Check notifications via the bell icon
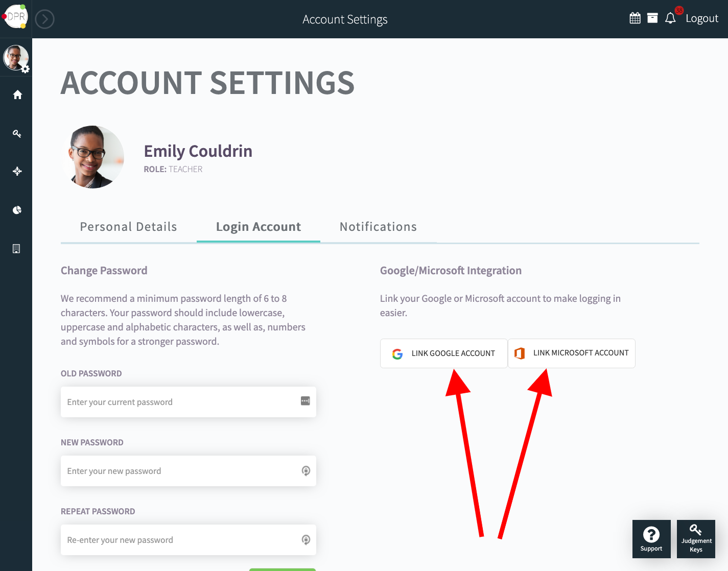This screenshot has height=571, width=728. [670, 18]
